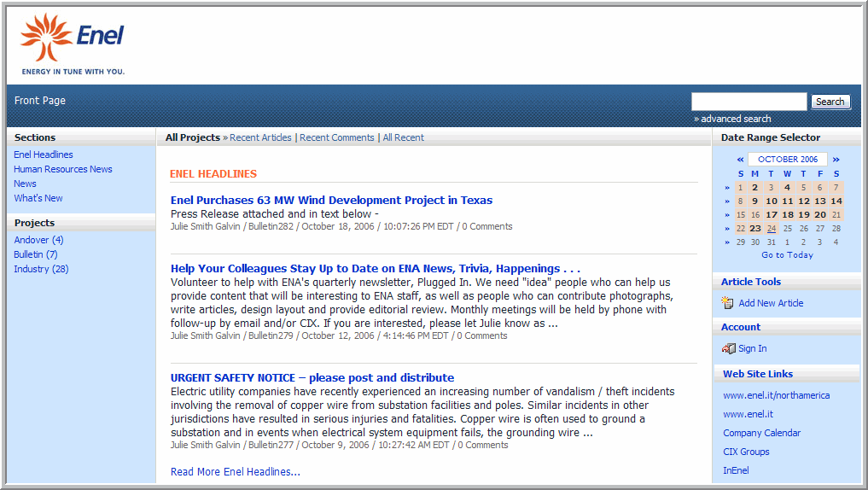This screenshot has height=490, width=868.
Task: Go to previous month in calendar
Action: pyautogui.click(x=740, y=160)
